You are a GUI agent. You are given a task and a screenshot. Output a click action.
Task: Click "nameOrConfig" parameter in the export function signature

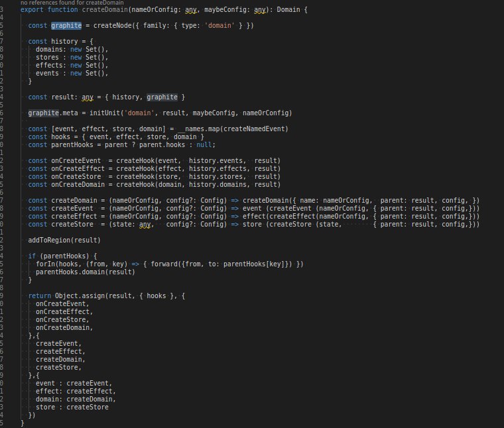155,10
